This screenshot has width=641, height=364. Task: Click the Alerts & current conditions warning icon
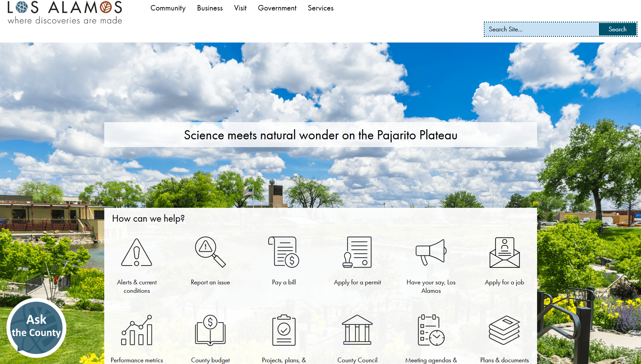137,252
